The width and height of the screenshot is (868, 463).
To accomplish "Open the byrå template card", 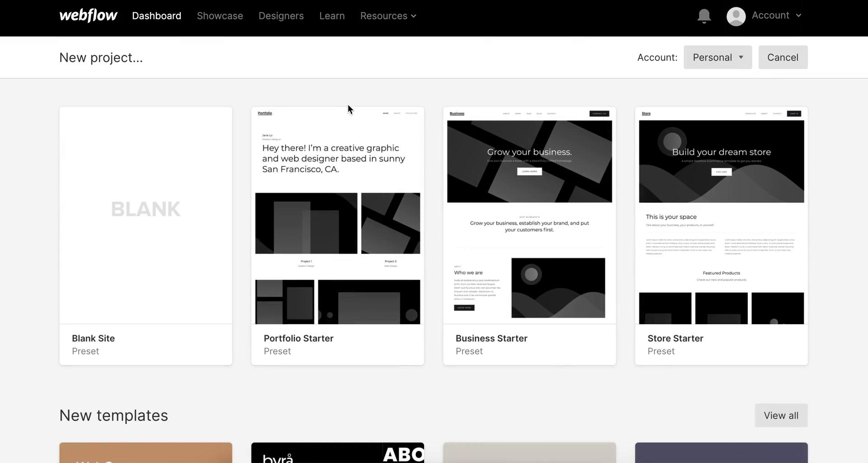I will coord(338,453).
